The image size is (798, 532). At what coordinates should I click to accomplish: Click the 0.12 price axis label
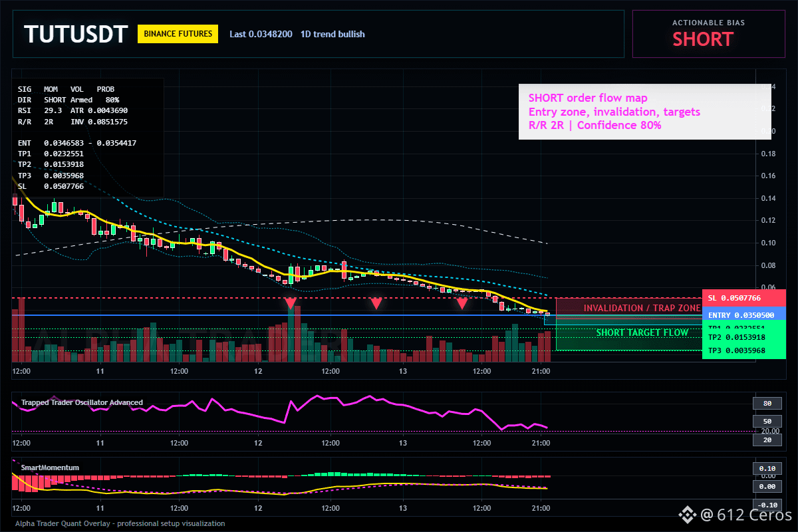click(767, 220)
